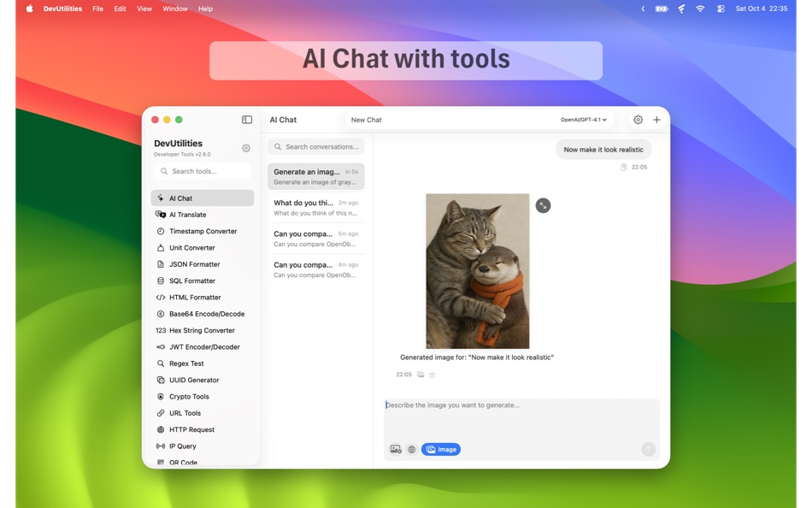
Task: Open the Apple menu
Action: (30, 9)
